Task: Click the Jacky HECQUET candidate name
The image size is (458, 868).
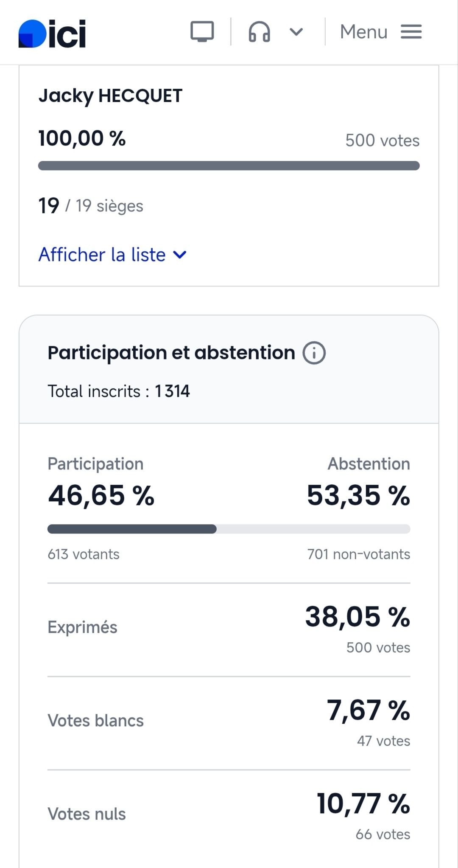Action: point(110,96)
